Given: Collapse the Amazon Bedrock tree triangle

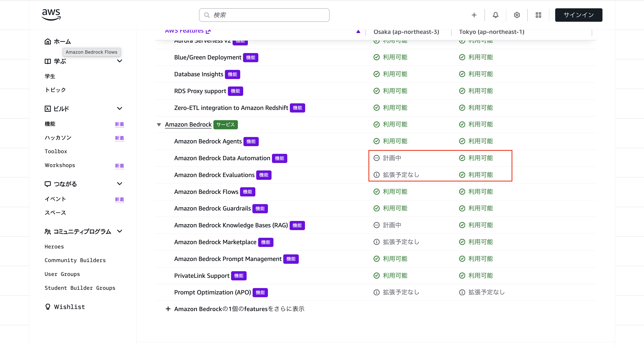Looking at the screenshot, I should click(x=159, y=125).
